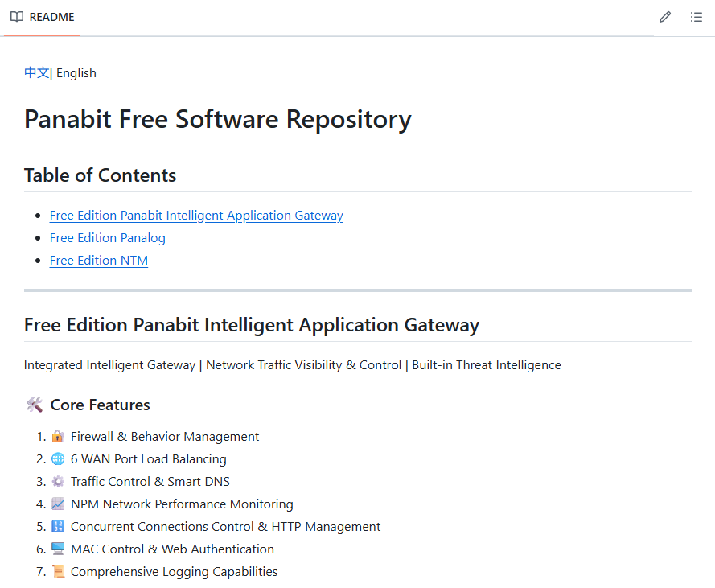Click NPM Network Performance Monitoring text

pyautogui.click(x=182, y=504)
